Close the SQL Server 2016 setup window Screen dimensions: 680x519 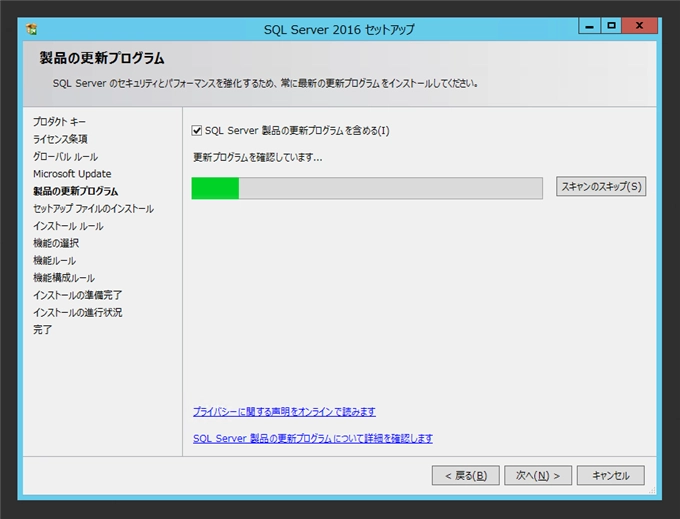point(640,26)
